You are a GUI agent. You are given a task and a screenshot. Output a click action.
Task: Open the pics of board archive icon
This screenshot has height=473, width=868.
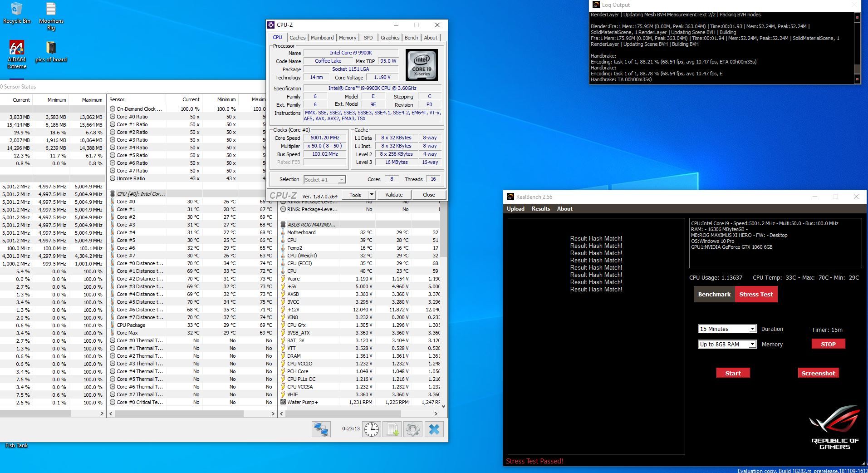(51, 51)
